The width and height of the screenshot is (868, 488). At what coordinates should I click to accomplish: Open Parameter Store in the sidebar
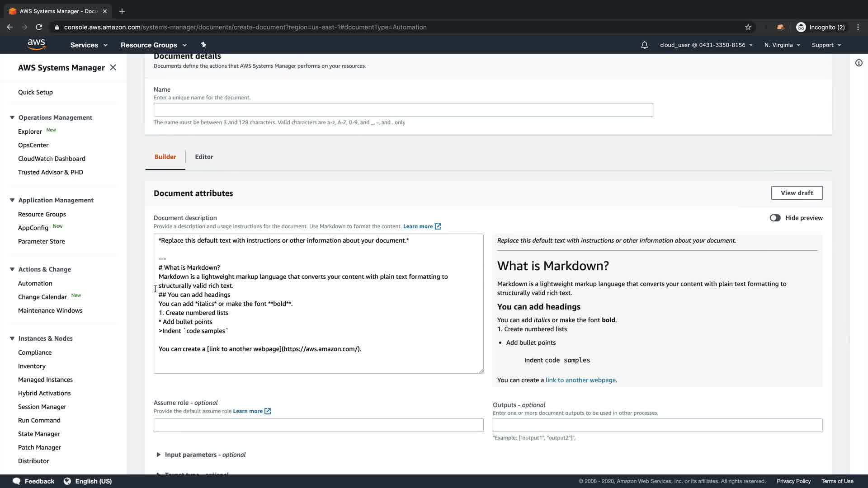[x=42, y=241]
